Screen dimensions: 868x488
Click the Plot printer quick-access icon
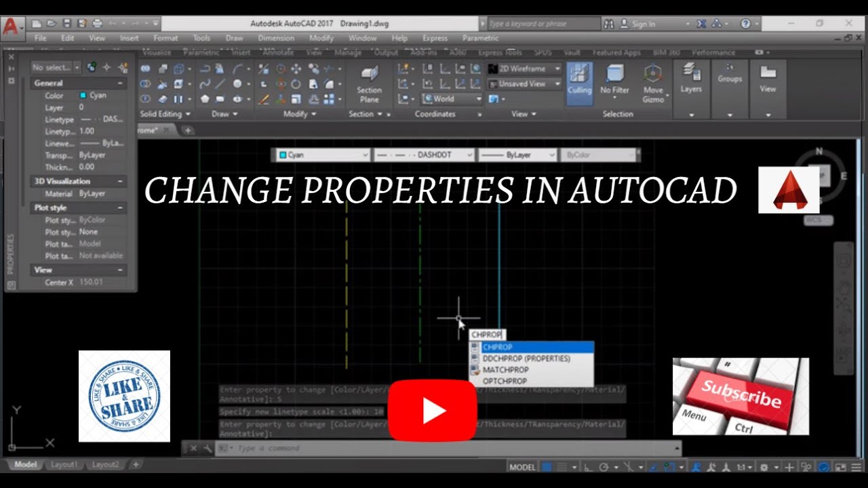tap(97, 23)
